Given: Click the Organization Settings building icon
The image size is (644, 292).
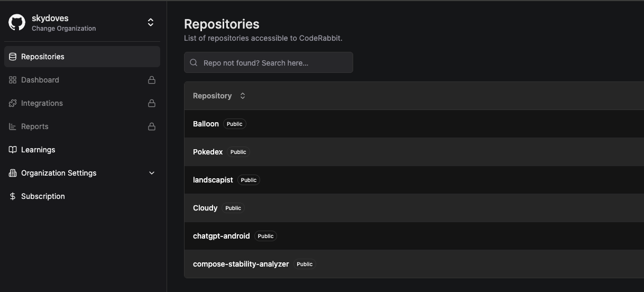Looking at the screenshot, I should pyautogui.click(x=13, y=173).
